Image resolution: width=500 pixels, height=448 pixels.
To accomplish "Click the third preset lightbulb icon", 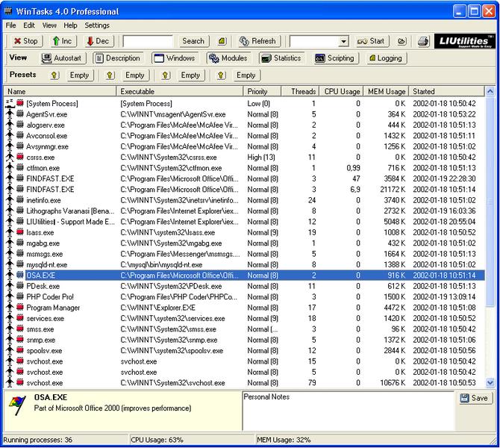I will pyautogui.click(x=166, y=75).
